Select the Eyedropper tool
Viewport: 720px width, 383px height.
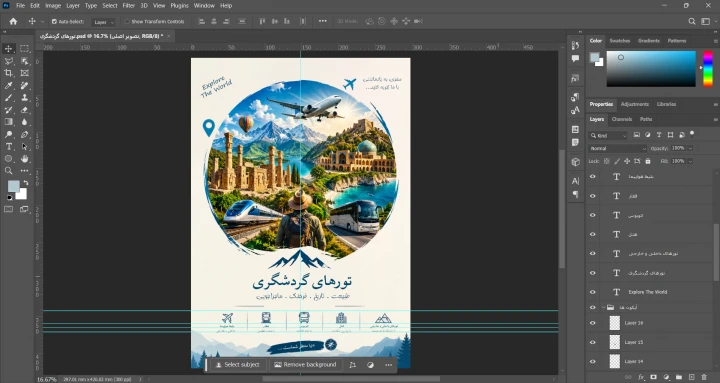[x=8, y=85]
